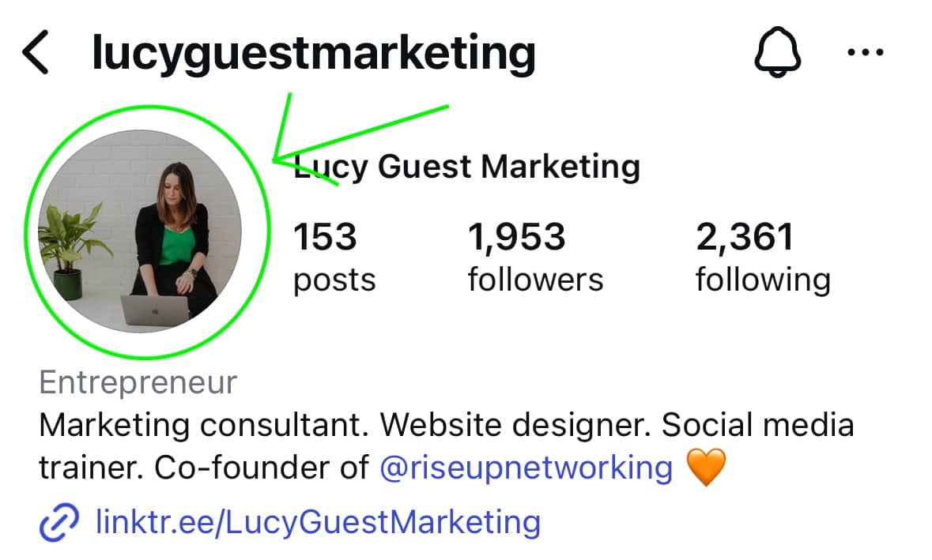The height and width of the screenshot is (560, 932).
Task: View the circular profile picture story
Action: coord(140,231)
